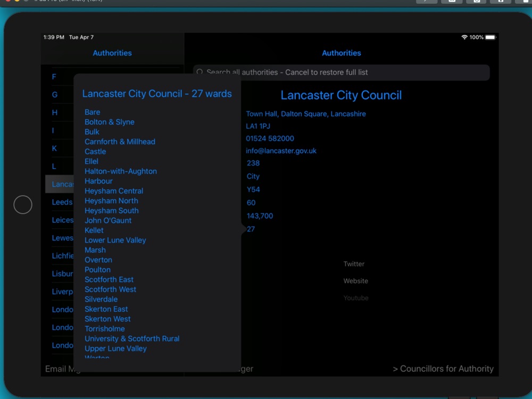Viewport: 532px width, 399px height.
Task: Select the Liverpool authority row
Action: point(63,292)
